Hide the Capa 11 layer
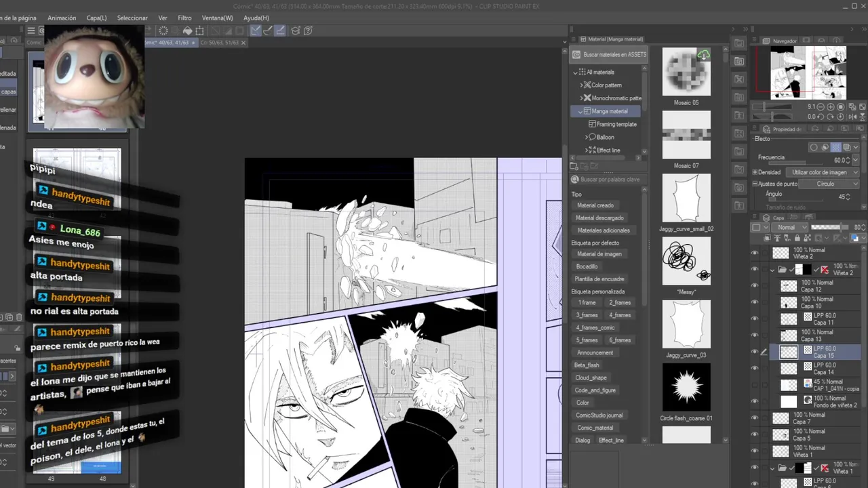Image resolution: width=868 pixels, height=488 pixels. (x=755, y=319)
